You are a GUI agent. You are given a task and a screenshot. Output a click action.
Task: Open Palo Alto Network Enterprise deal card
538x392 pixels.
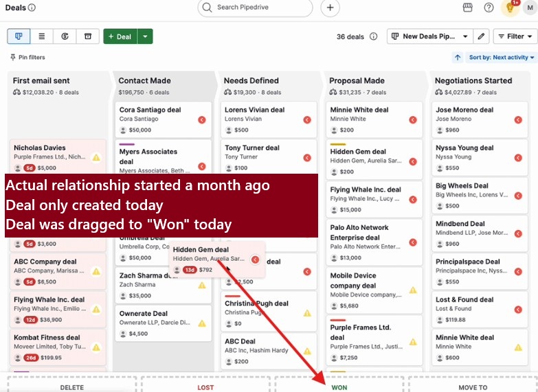pyautogui.click(x=374, y=242)
